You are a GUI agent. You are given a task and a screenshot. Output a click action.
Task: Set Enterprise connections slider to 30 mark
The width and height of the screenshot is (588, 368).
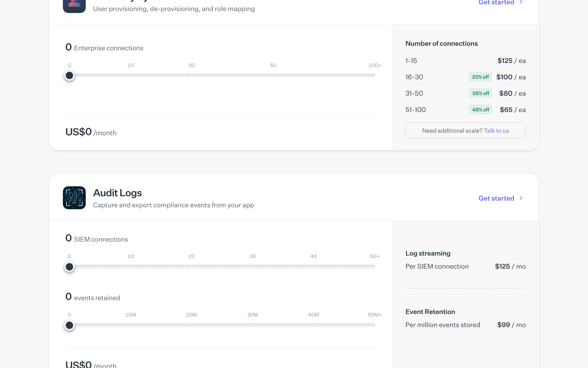(192, 75)
